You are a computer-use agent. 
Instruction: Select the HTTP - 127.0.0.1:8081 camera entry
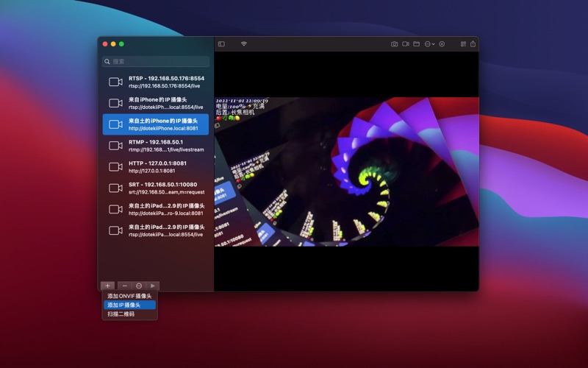[x=156, y=166]
